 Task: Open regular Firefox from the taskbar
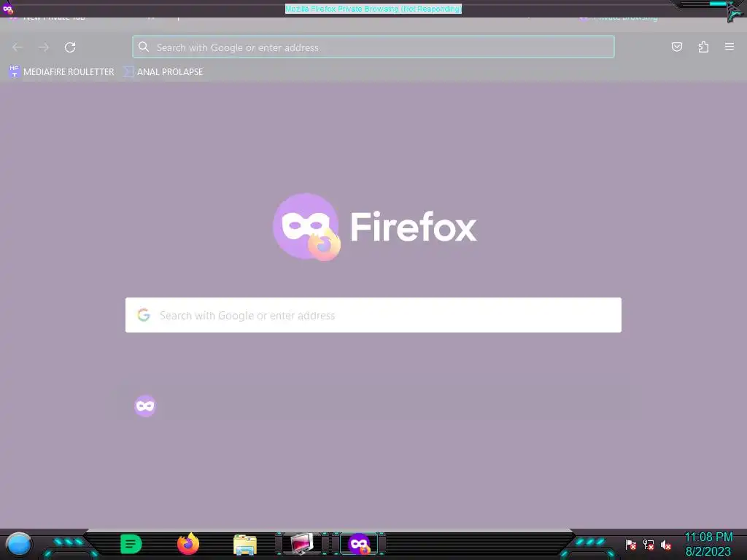click(188, 544)
